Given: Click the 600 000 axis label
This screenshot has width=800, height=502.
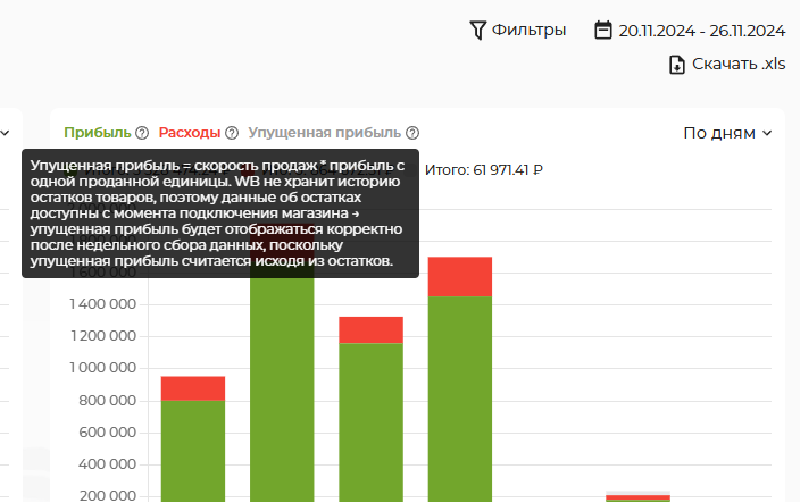Looking at the screenshot, I should [107, 433].
